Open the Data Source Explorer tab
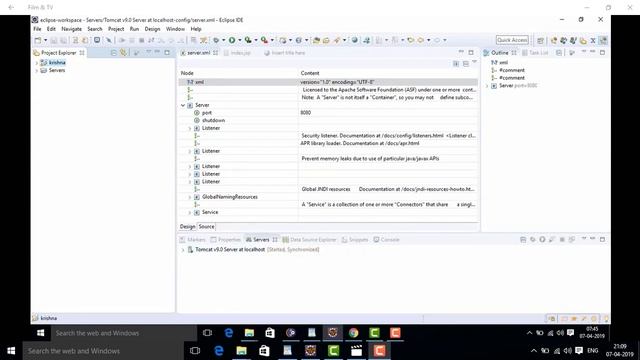The width and height of the screenshot is (640, 360). [309, 240]
